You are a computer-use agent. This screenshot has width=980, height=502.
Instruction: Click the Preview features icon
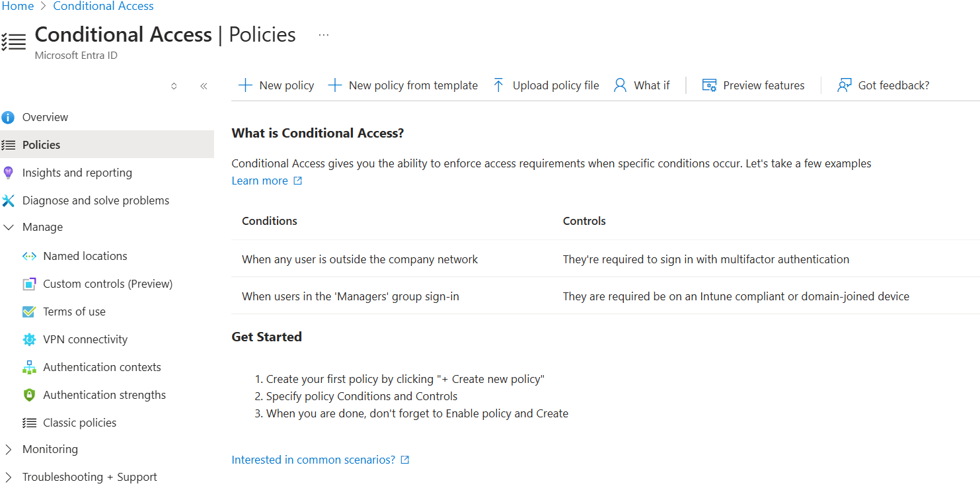click(x=709, y=85)
